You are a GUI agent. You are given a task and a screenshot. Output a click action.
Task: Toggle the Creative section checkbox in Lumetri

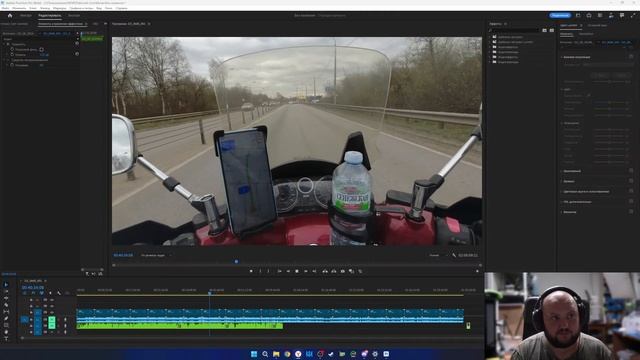pos(631,171)
